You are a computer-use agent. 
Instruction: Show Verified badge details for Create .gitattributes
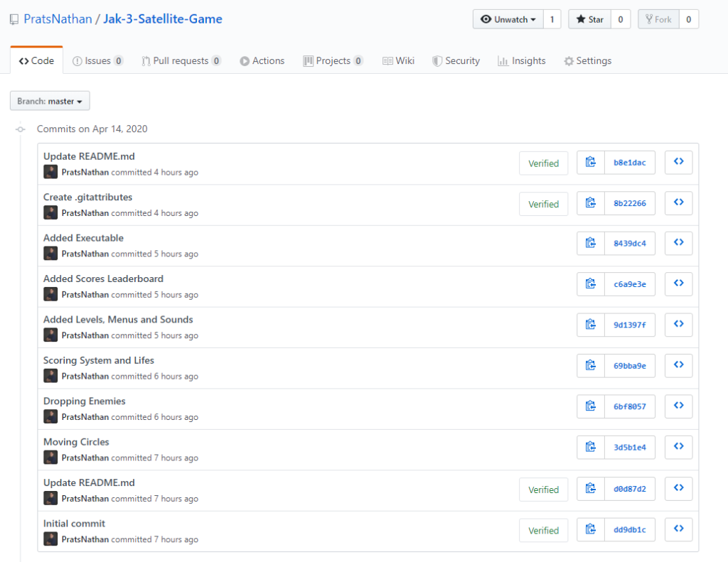click(x=543, y=204)
